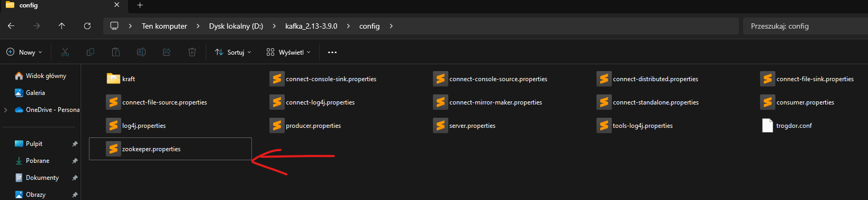Open the kraft folder icon

tap(113, 79)
